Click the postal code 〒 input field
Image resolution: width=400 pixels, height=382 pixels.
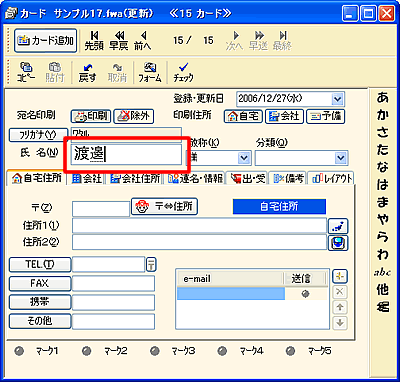pyautogui.click(x=101, y=209)
